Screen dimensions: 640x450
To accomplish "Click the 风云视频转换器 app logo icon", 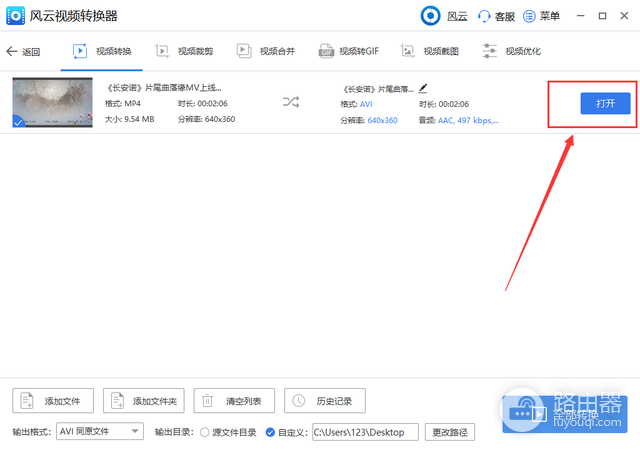I will point(16,16).
